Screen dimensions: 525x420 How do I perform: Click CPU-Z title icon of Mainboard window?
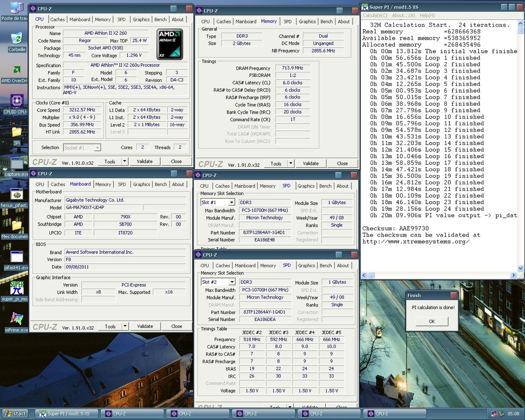tap(33, 173)
